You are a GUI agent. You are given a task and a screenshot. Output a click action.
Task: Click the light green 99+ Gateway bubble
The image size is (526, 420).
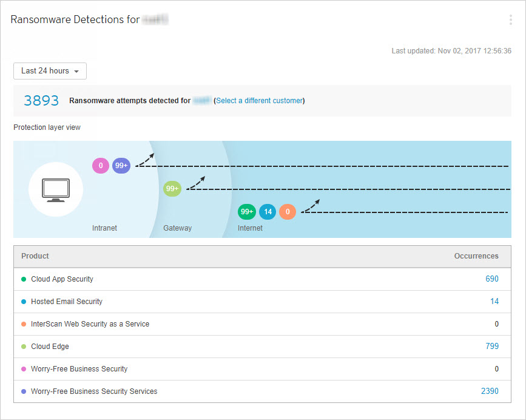pyautogui.click(x=172, y=189)
